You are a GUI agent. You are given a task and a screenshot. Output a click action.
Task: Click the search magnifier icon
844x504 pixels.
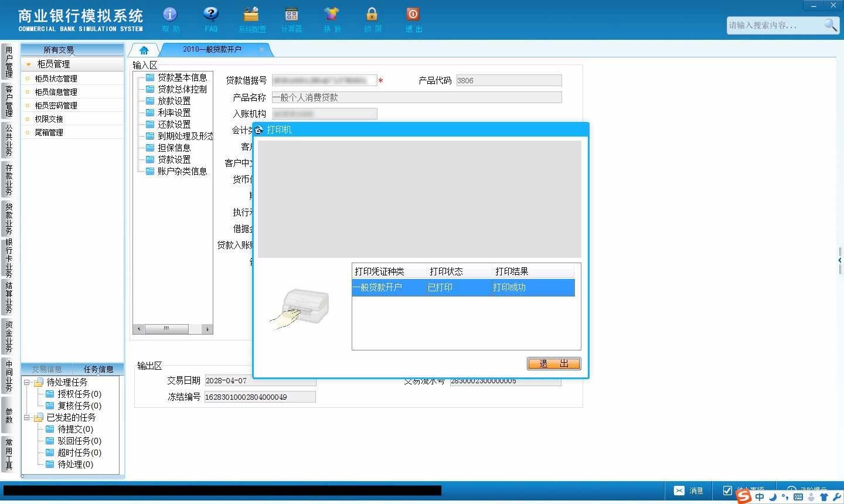coord(831,25)
